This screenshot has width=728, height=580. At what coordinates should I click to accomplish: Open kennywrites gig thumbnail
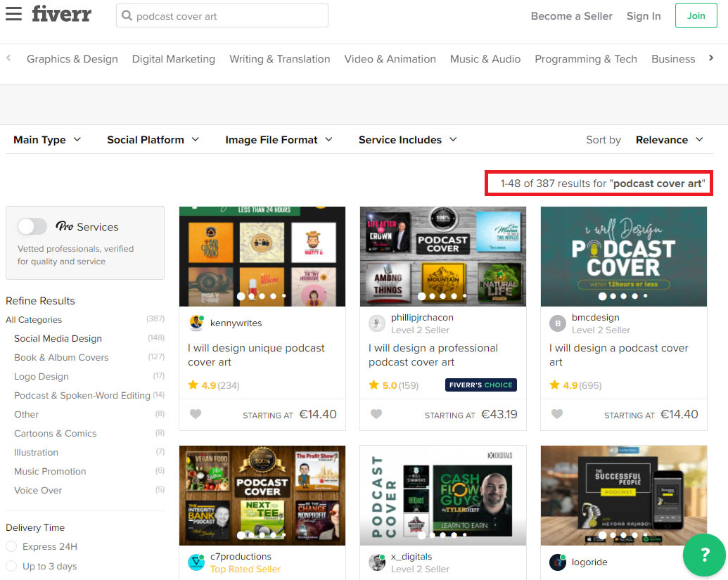pyautogui.click(x=262, y=257)
